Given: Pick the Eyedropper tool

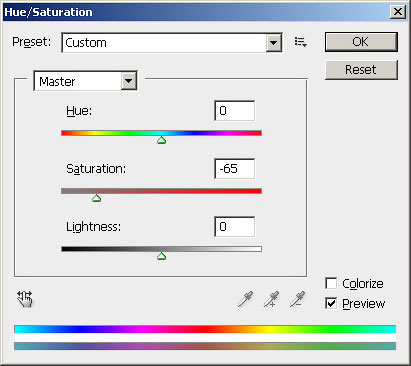Looking at the screenshot, I should tap(245, 299).
